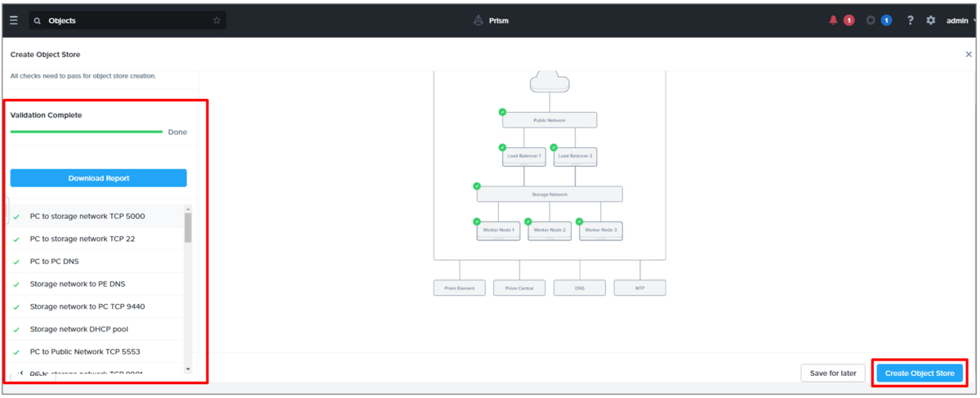Viewport: 980px width, 398px height.
Task: Select the PC to storage network TCP 5000 check
Action: click(x=97, y=217)
